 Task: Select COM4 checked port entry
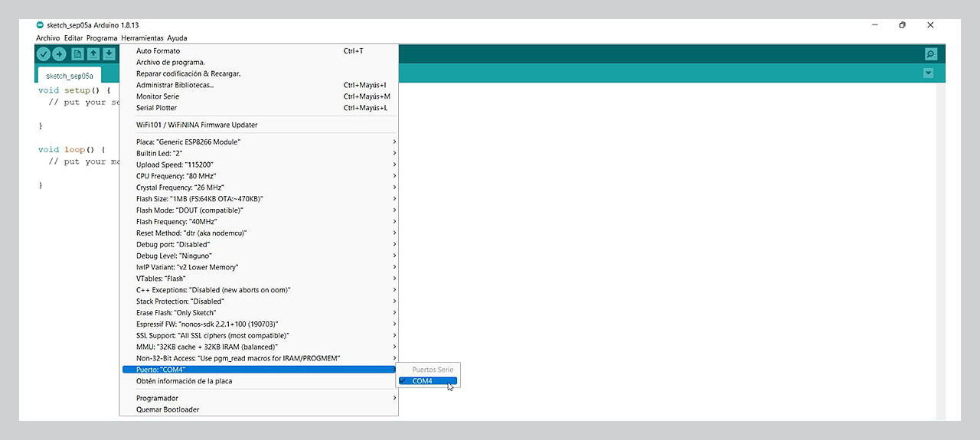point(427,381)
